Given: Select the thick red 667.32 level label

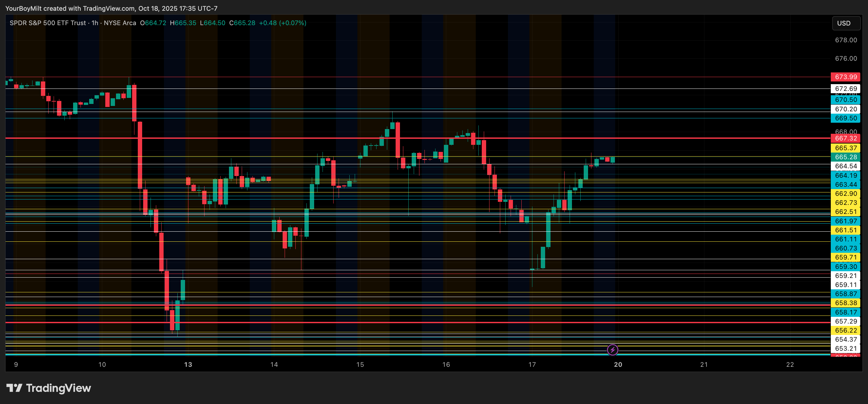Looking at the screenshot, I should pos(846,138).
